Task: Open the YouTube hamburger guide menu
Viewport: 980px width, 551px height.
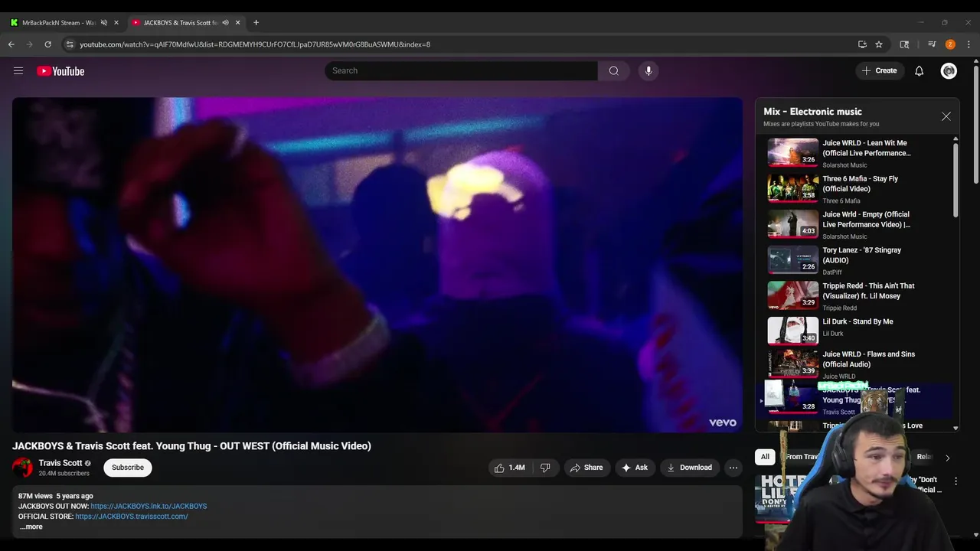Action: tap(18, 71)
